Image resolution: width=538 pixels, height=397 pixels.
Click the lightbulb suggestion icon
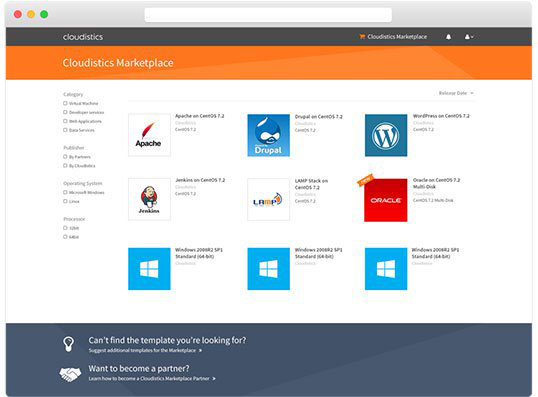point(69,344)
